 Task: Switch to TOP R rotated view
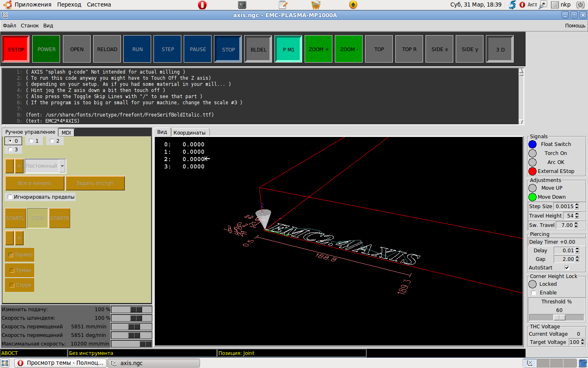pos(409,49)
